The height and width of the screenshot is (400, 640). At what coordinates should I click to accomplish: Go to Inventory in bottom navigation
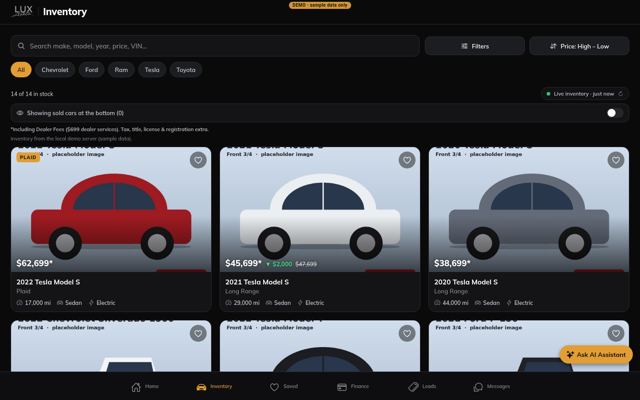pyautogui.click(x=214, y=387)
